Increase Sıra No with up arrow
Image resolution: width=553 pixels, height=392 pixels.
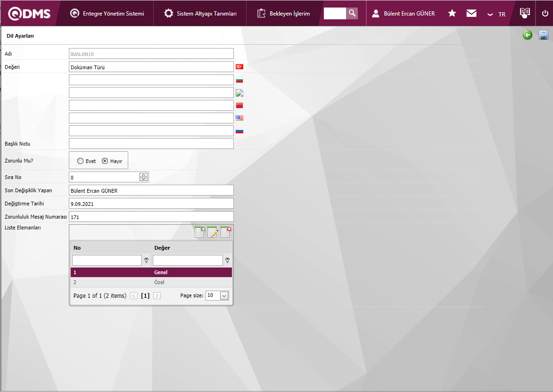coord(143,175)
